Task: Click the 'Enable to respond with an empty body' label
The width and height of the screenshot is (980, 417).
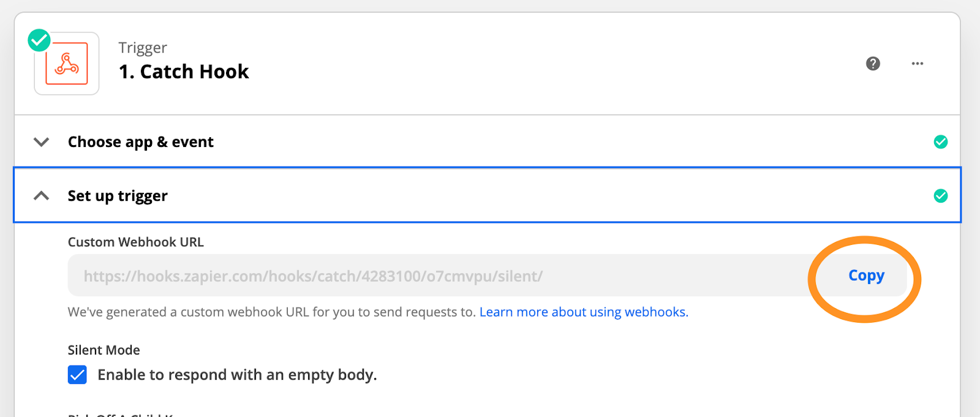Action: point(237,375)
